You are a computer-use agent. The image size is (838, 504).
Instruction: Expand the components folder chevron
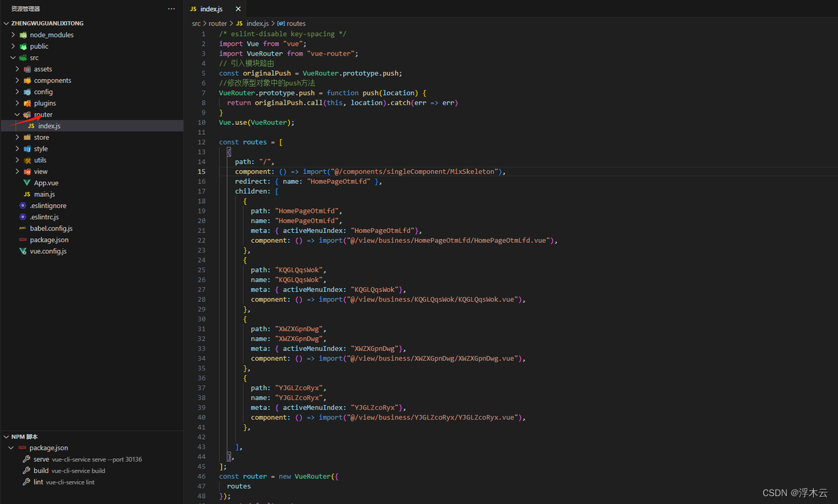tap(18, 81)
